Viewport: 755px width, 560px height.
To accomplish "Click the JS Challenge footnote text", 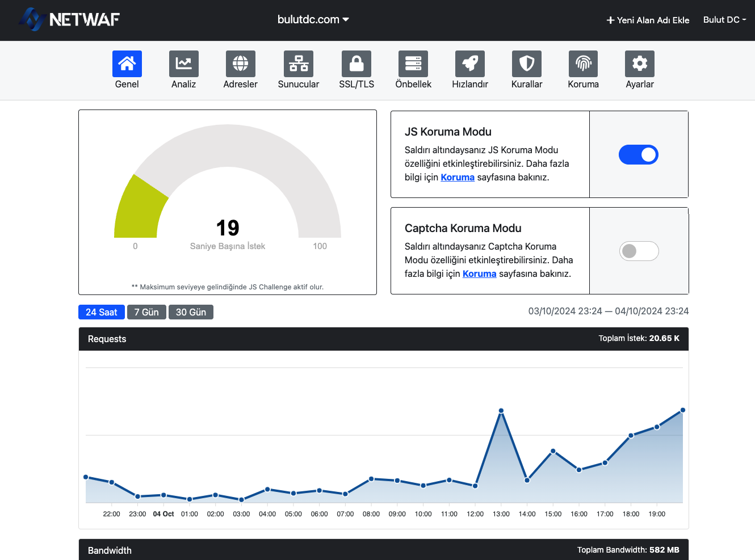I will [x=228, y=287].
